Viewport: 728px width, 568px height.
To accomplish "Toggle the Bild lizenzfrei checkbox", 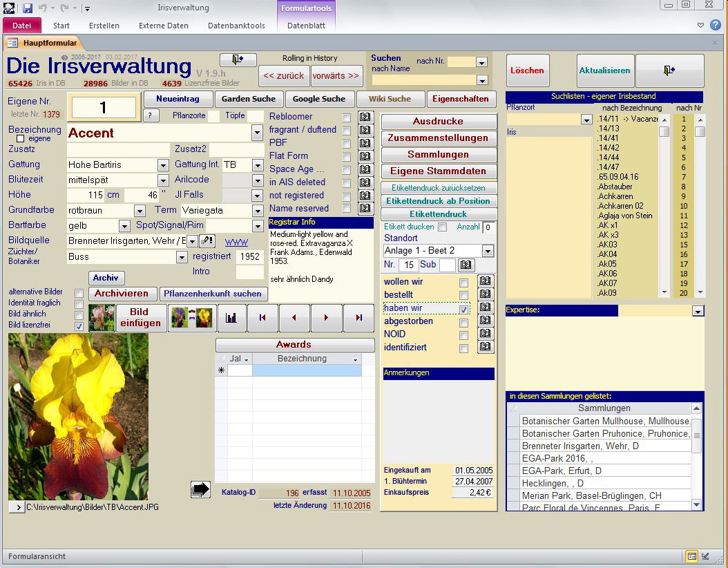I will (x=79, y=326).
